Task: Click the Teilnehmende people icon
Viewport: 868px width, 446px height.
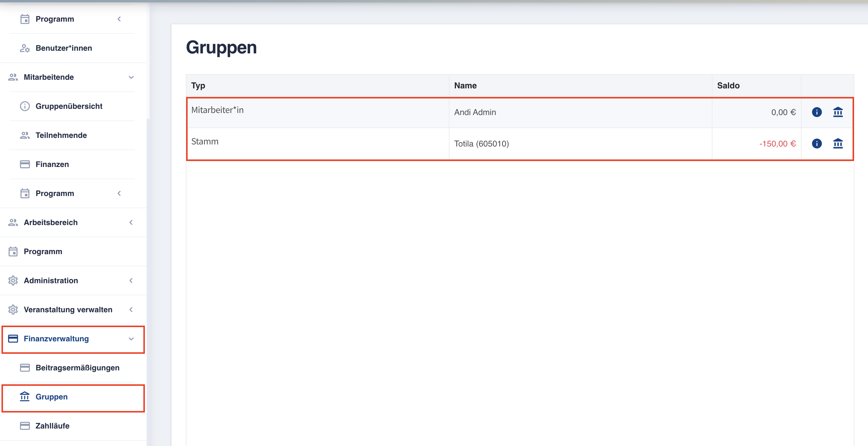Action: [x=25, y=135]
